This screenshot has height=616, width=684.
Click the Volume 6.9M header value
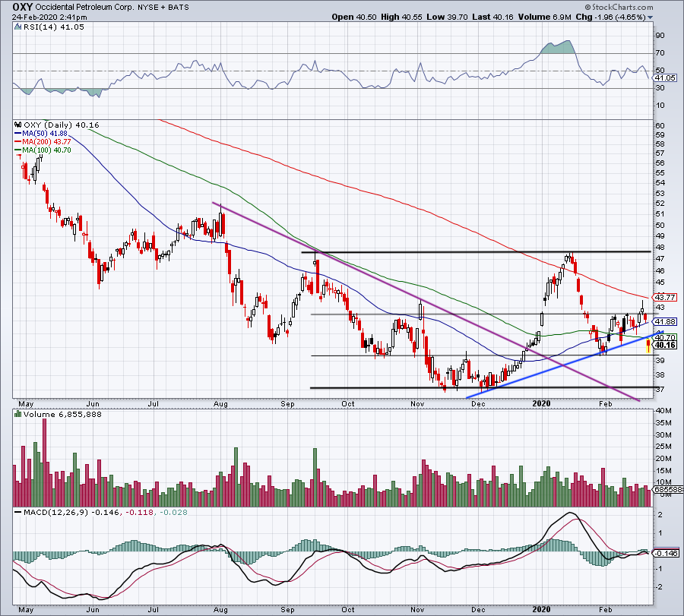544,17
